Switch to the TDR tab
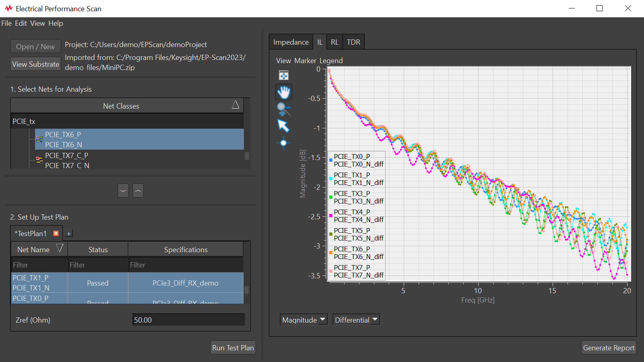Screen dimensions: 644x362 [353, 42]
